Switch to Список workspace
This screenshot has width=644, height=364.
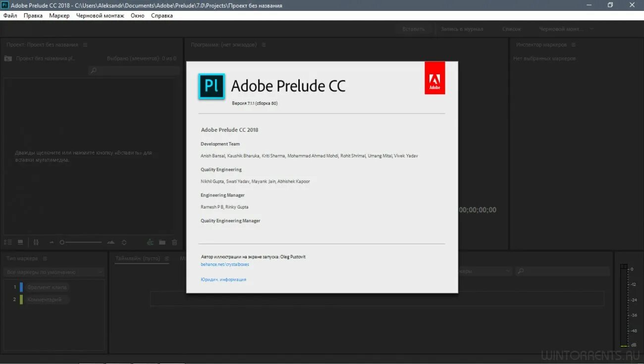[x=512, y=29]
